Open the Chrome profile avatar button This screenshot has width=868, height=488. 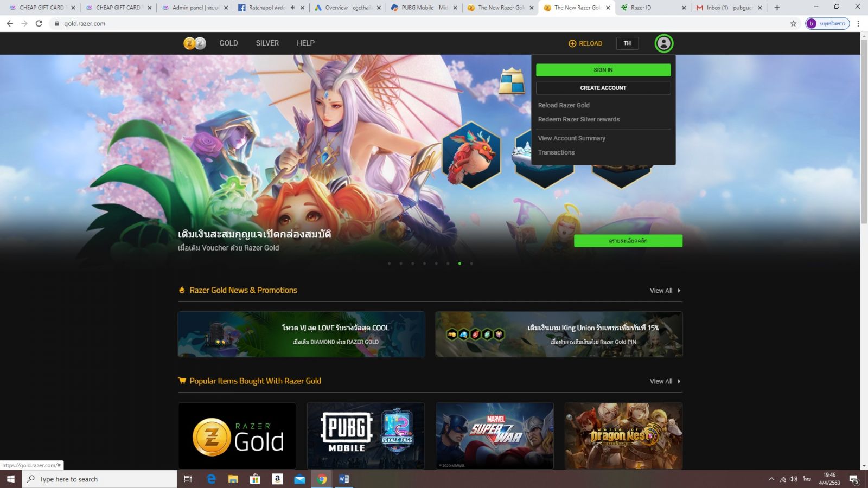(827, 23)
